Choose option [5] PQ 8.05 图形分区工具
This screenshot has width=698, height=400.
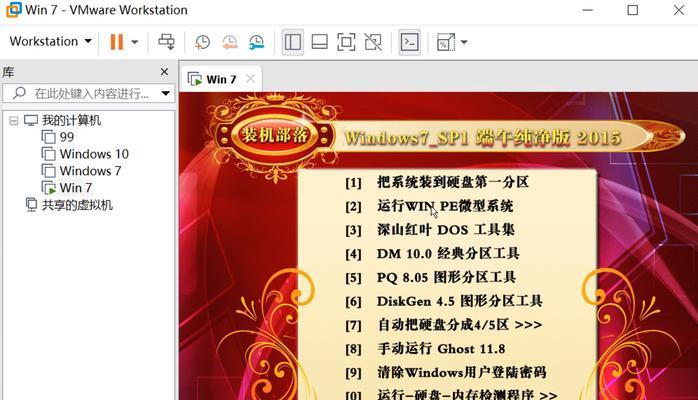coord(430,278)
